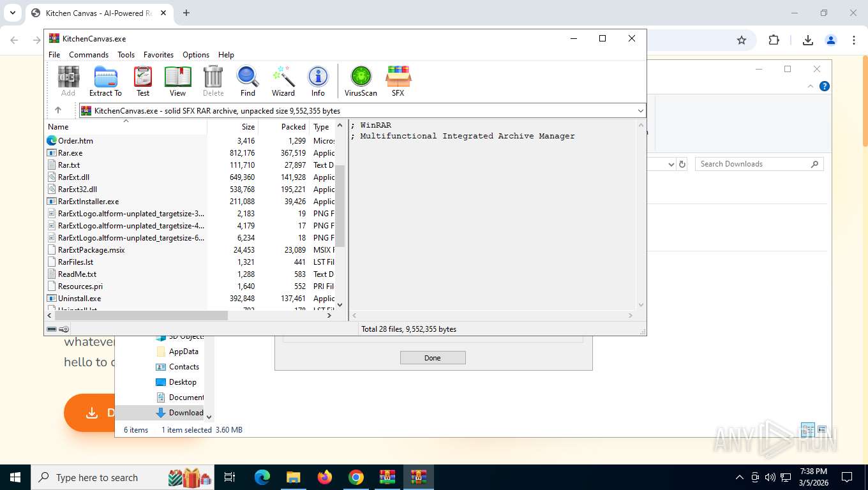Open volume control in system tray
This screenshot has width=868, height=490.
[770, 477]
